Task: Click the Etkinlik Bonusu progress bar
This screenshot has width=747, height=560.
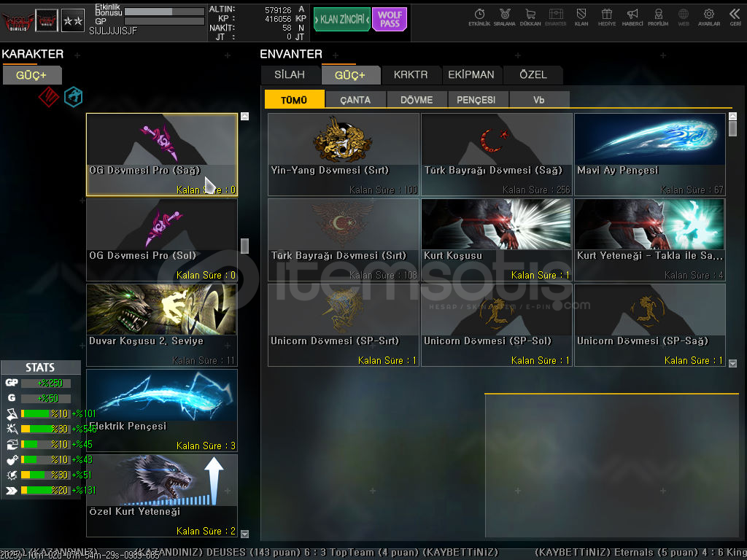Action: [164, 12]
